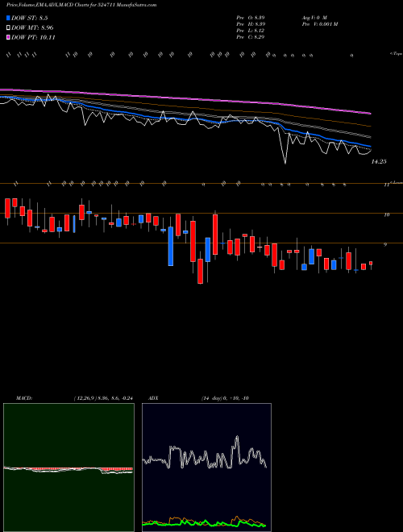Click the ADX panel heading
The height and width of the screenshot is (532, 403).
point(153,398)
